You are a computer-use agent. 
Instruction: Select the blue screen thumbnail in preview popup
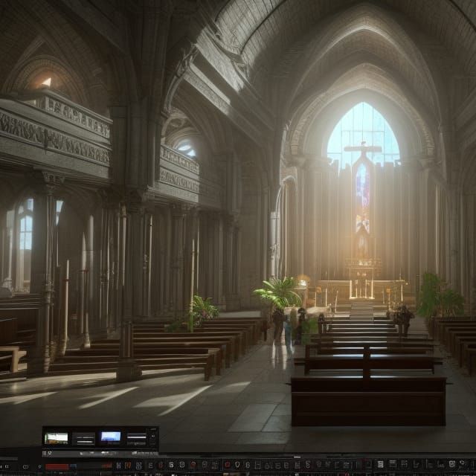(111, 437)
